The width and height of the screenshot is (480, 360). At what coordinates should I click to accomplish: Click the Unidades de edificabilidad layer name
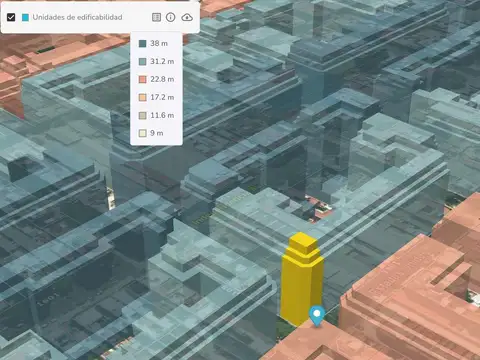77,17
